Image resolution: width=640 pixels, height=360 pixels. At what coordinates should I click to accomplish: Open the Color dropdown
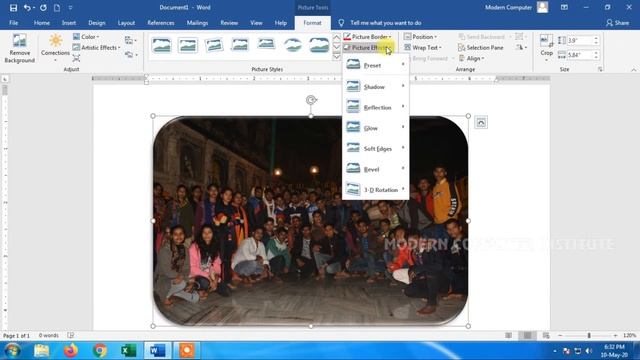point(86,37)
